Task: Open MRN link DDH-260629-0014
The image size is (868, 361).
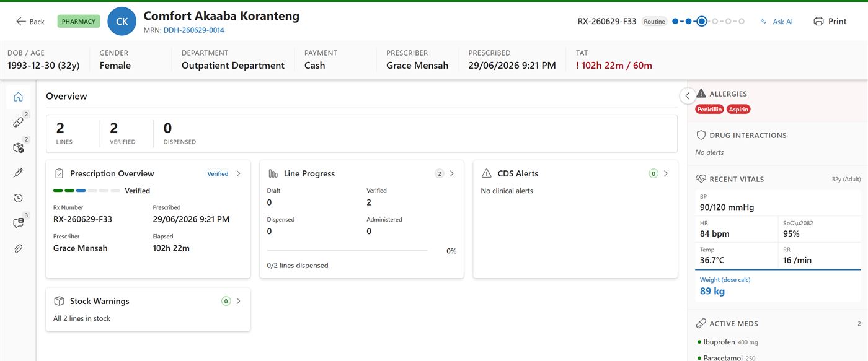Action: click(x=193, y=30)
